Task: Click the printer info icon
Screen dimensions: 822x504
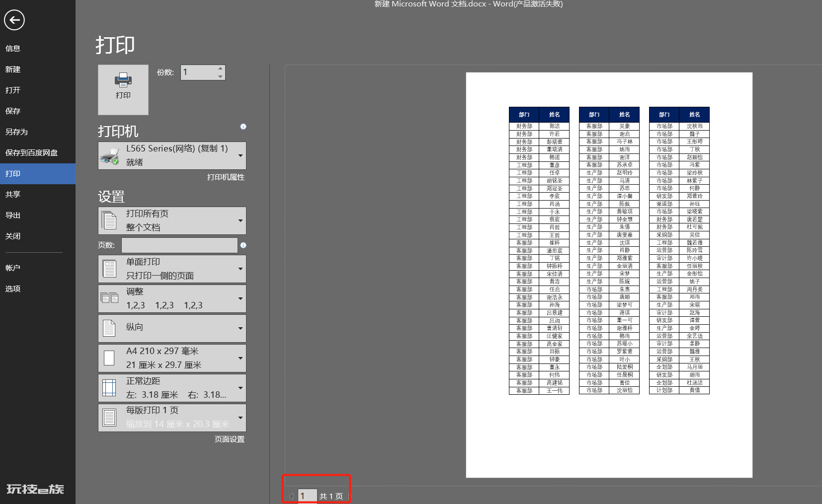Action: click(x=243, y=127)
